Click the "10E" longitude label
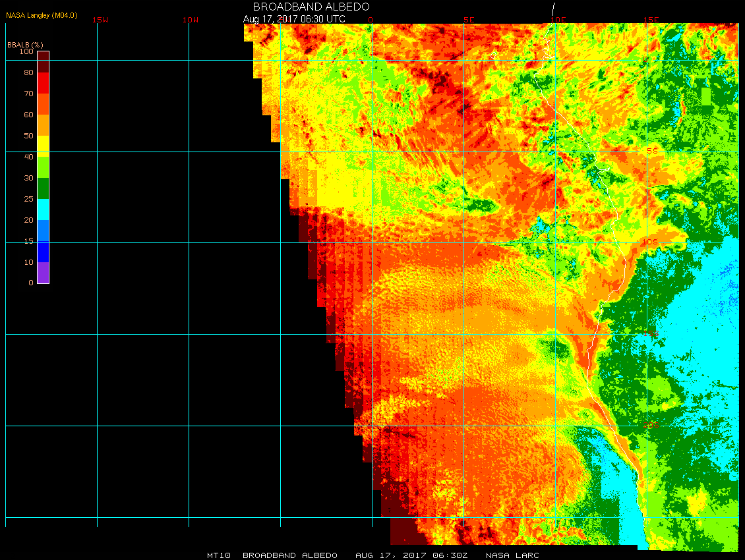Viewport: 745px width, 560px height. tap(558, 20)
